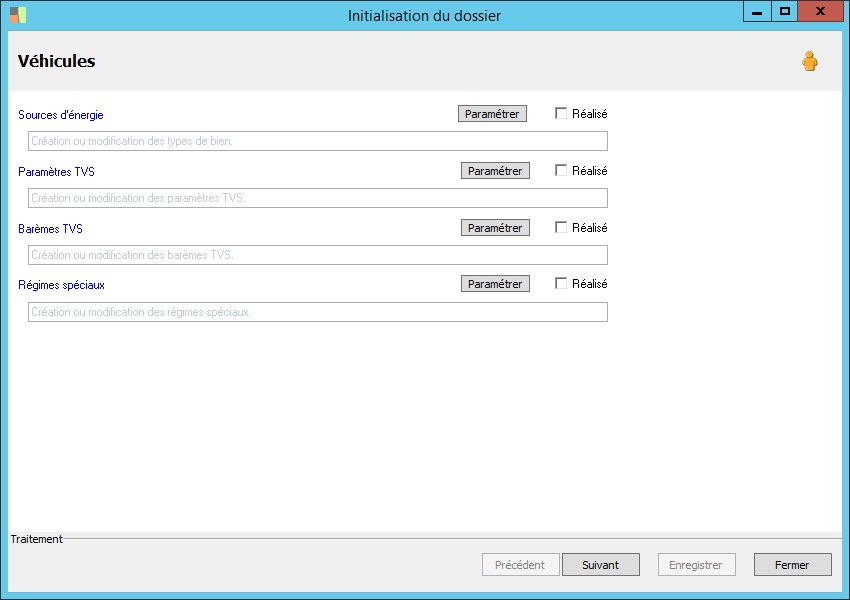Minimize the Initialisation du dossier window
This screenshot has height=600, width=850.
tap(757, 11)
